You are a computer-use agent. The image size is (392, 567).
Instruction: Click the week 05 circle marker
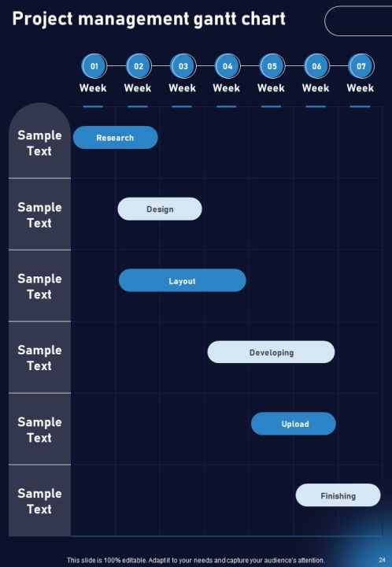click(272, 66)
